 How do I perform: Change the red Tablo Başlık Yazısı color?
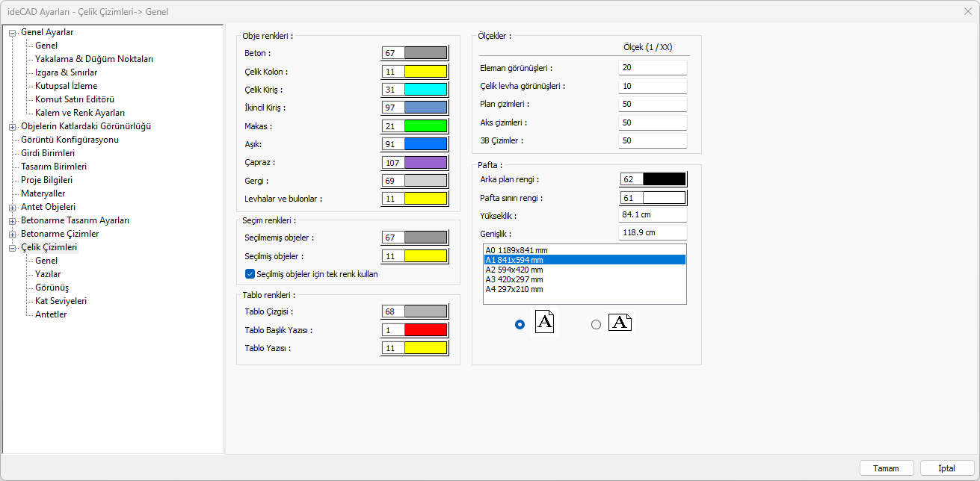click(x=425, y=330)
